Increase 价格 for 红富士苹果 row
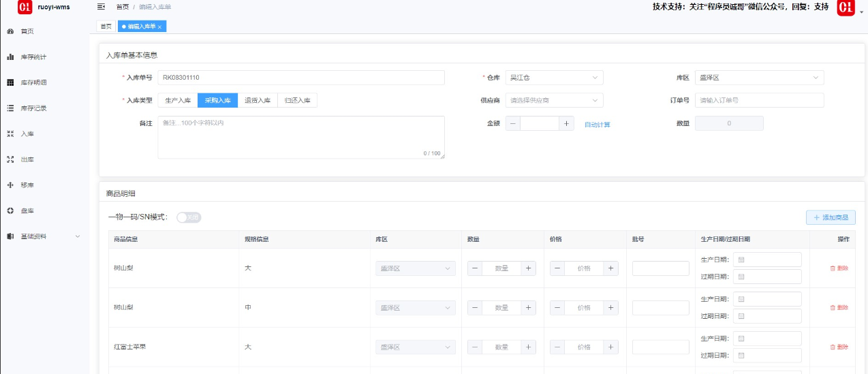The height and width of the screenshot is (374, 868). [x=611, y=347]
